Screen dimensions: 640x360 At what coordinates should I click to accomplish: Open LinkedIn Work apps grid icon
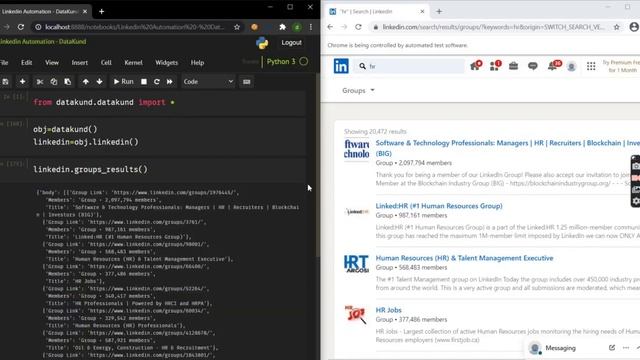point(591,66)
